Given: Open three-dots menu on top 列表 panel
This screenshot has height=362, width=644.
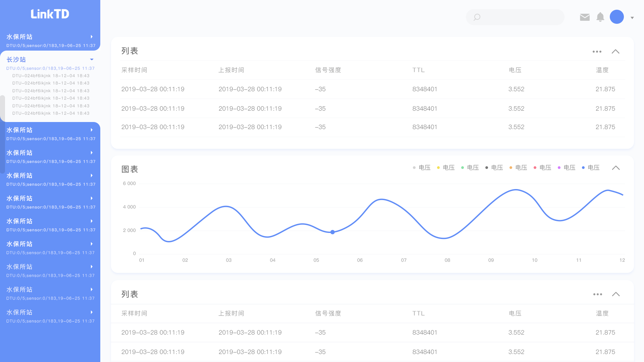Looking at the screenshot, I should point(597,52).
